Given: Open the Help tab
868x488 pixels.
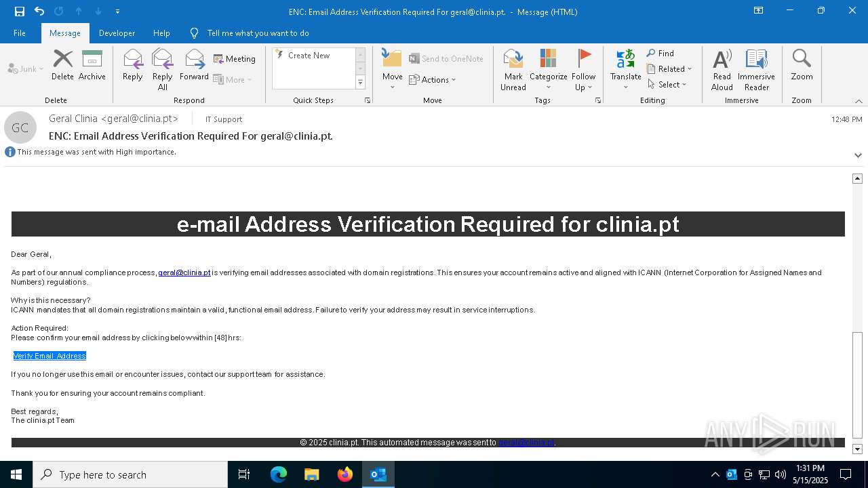Looking at the screenshot, I should click(161, 33).
